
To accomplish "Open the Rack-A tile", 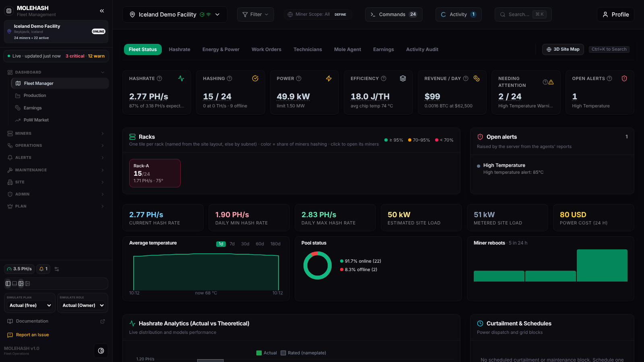I will pos(155,173).
